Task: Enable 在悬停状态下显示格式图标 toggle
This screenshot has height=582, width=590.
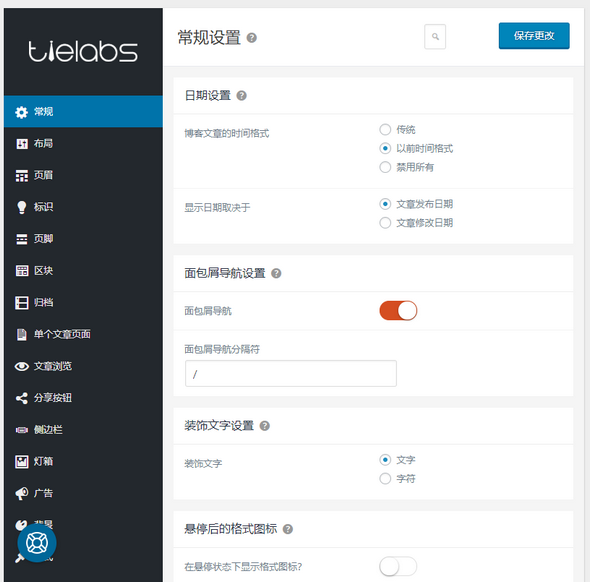Action: coord(398,567)
